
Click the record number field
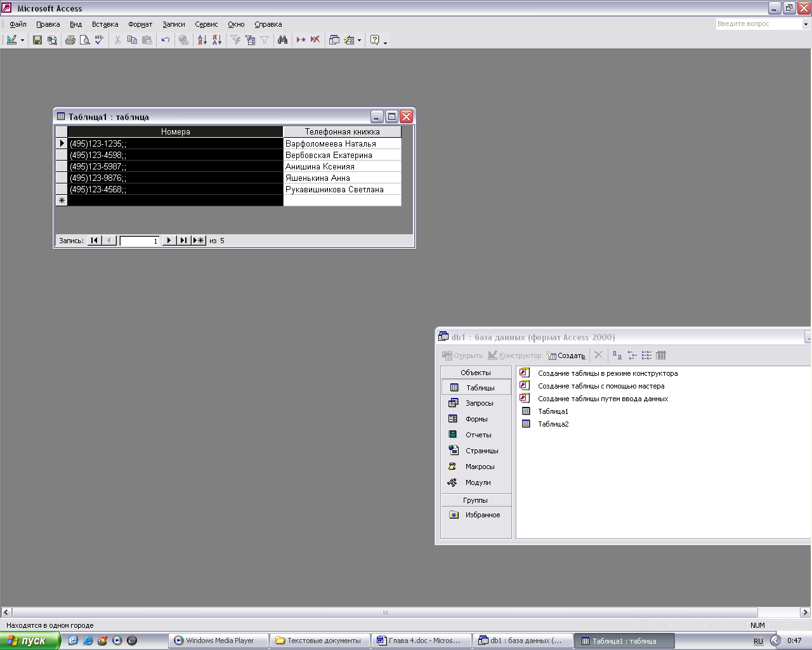click(x=139, y=241)
